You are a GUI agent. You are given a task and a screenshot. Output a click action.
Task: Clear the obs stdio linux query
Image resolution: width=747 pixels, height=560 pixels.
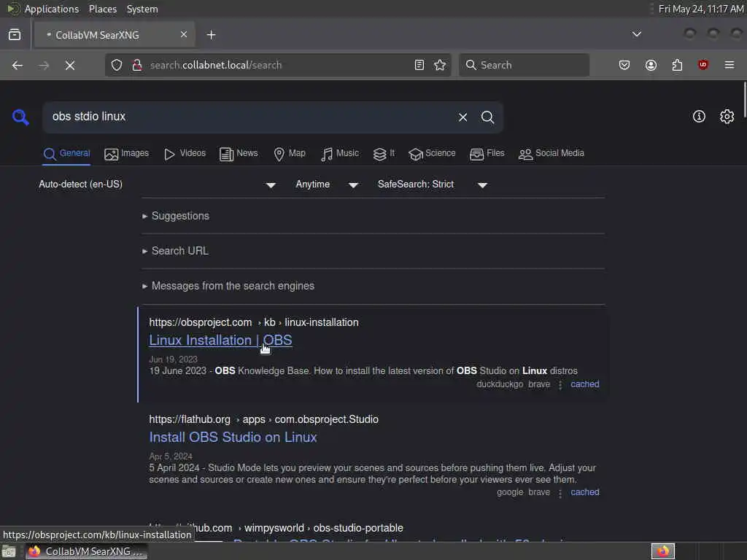click(x=462, y=117)
